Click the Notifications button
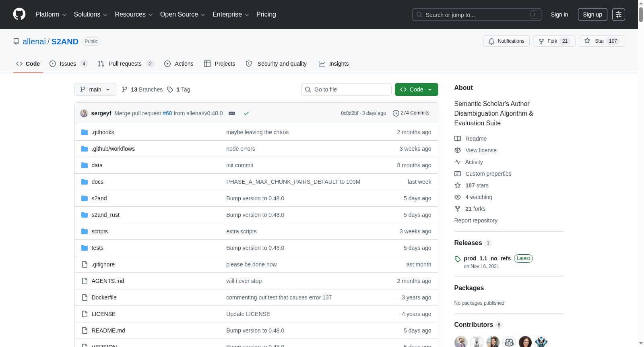 tap(506, 41)
